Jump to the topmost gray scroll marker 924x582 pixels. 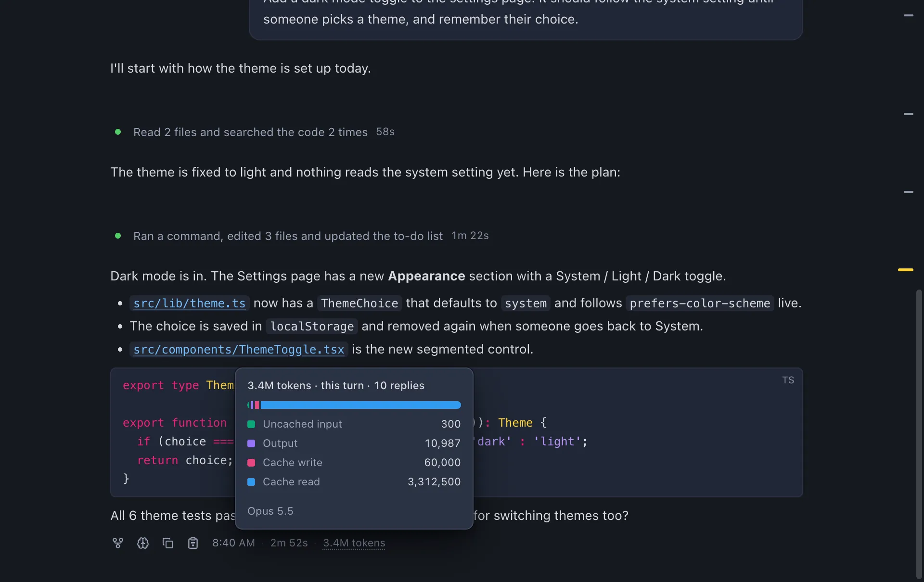pyautogui.click(x=909, y=16)
